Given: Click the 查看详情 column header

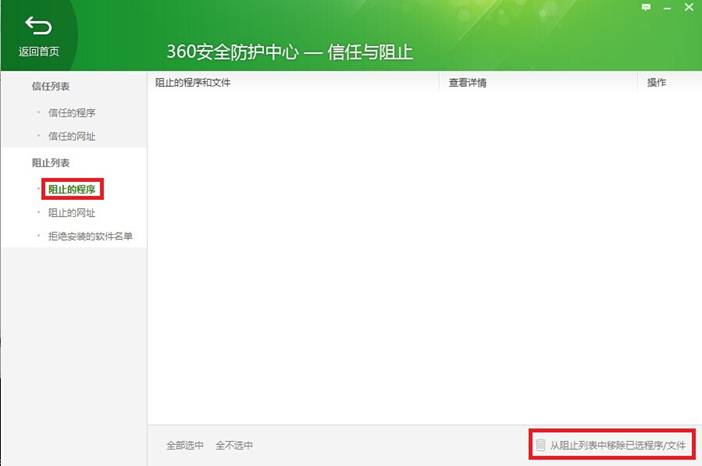Looking at the screenshot, I should (x=467, y=83).
